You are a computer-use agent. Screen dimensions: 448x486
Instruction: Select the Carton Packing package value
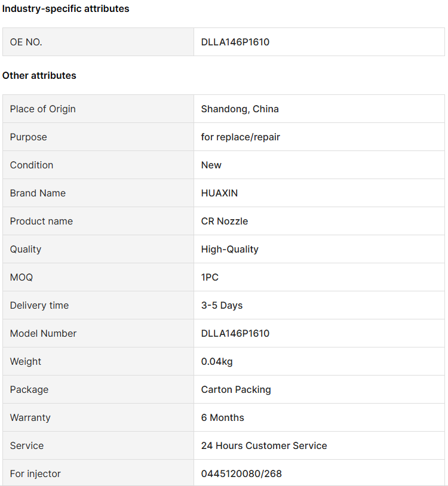(x=236, y=389)
